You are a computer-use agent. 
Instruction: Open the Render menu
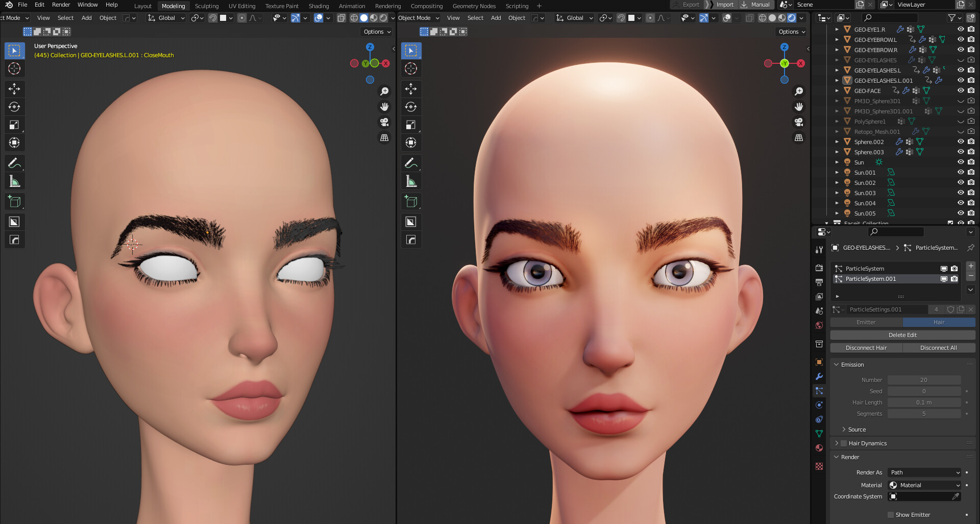pos(61,5)
